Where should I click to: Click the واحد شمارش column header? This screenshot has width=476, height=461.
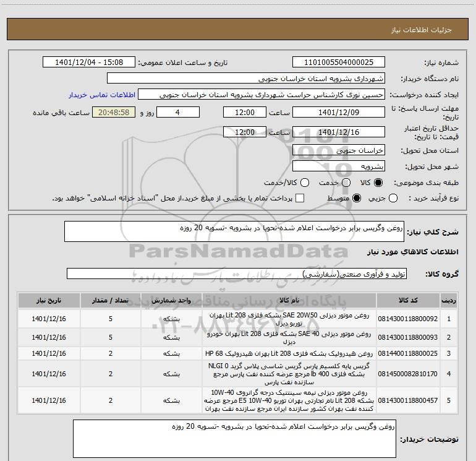(171, 301)
